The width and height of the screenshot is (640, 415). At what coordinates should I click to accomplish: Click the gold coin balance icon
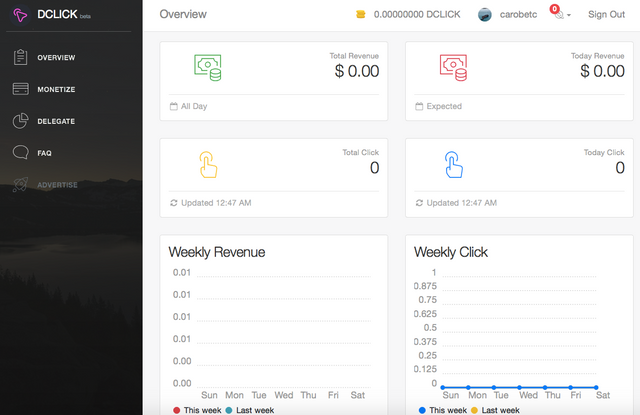(360, 14)
